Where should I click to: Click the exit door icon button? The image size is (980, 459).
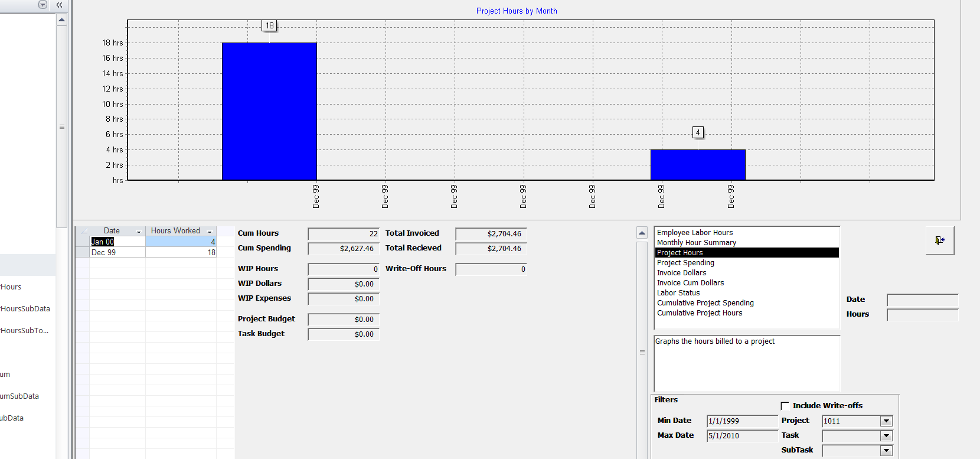[940, 240]
